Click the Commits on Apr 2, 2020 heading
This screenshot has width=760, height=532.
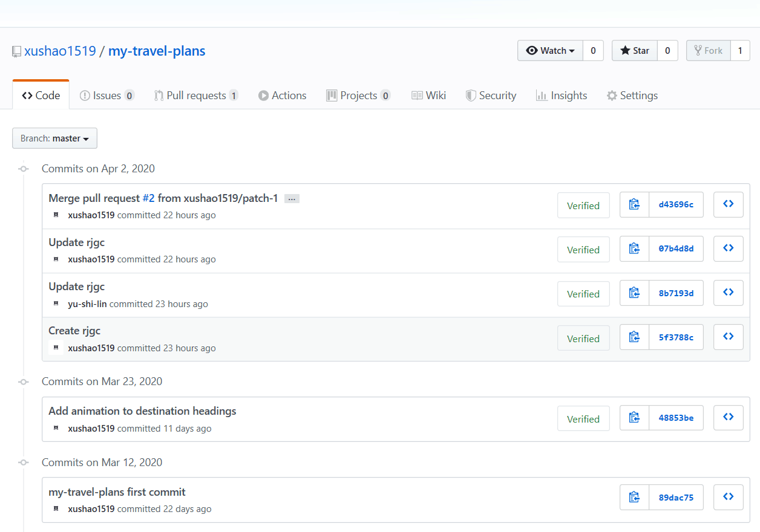98,169
